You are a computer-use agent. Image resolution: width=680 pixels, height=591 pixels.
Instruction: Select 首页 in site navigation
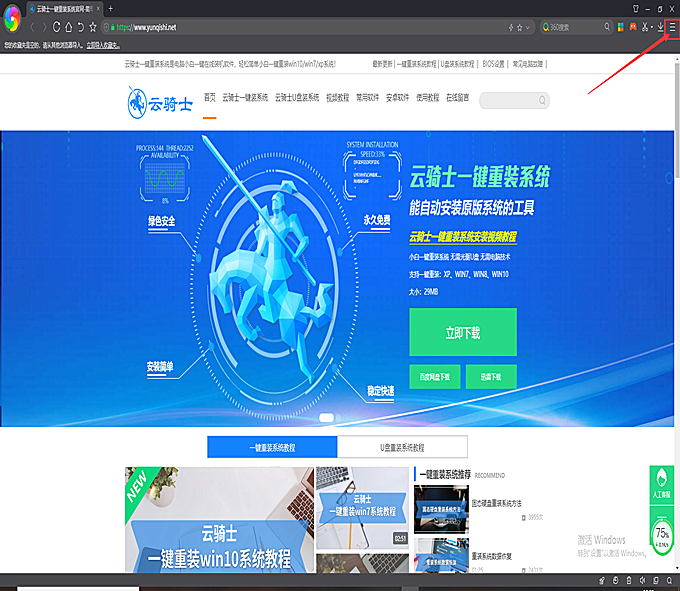210,98
